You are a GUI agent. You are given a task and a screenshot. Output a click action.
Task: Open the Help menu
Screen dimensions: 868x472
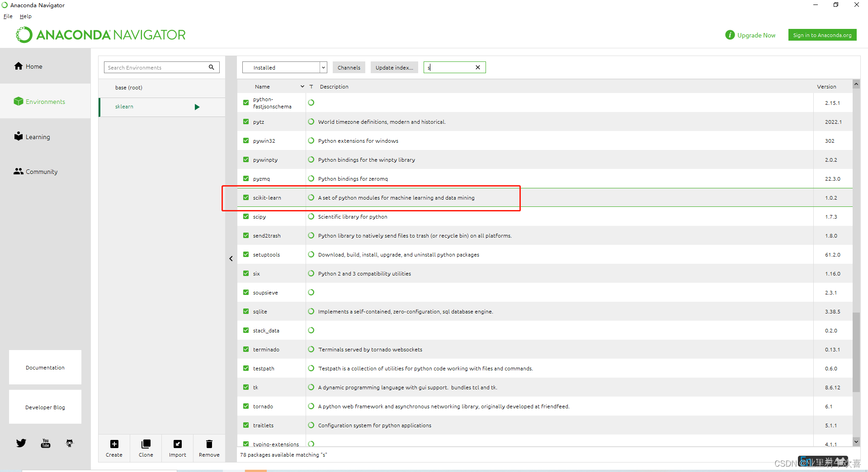26,16
